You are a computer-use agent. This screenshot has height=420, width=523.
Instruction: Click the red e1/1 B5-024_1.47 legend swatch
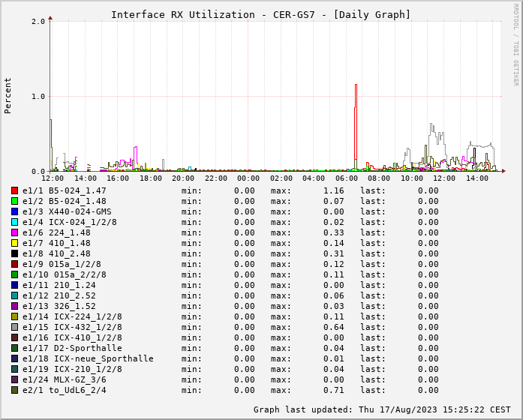(14, 190)
